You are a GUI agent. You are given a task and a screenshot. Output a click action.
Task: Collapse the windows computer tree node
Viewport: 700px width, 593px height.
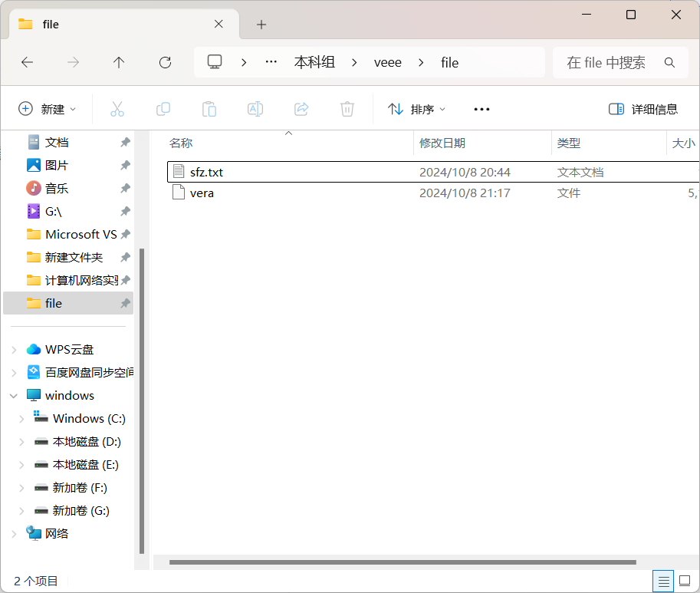tap(13, 396)
